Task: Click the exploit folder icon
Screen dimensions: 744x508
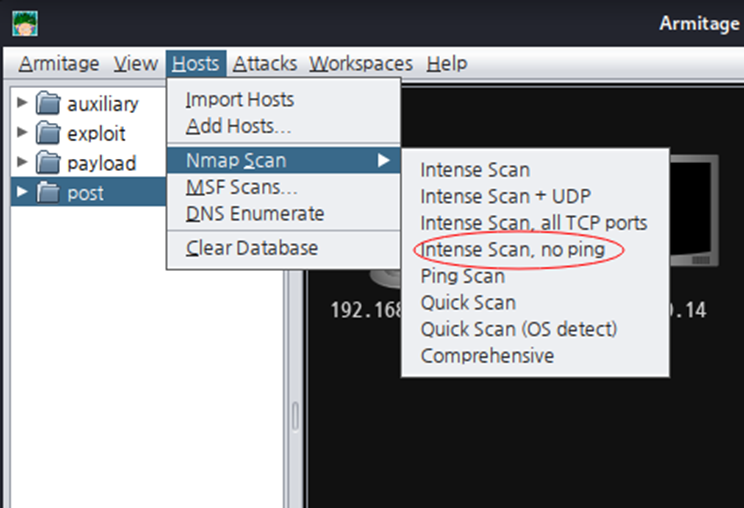Action: pos(48,132)
